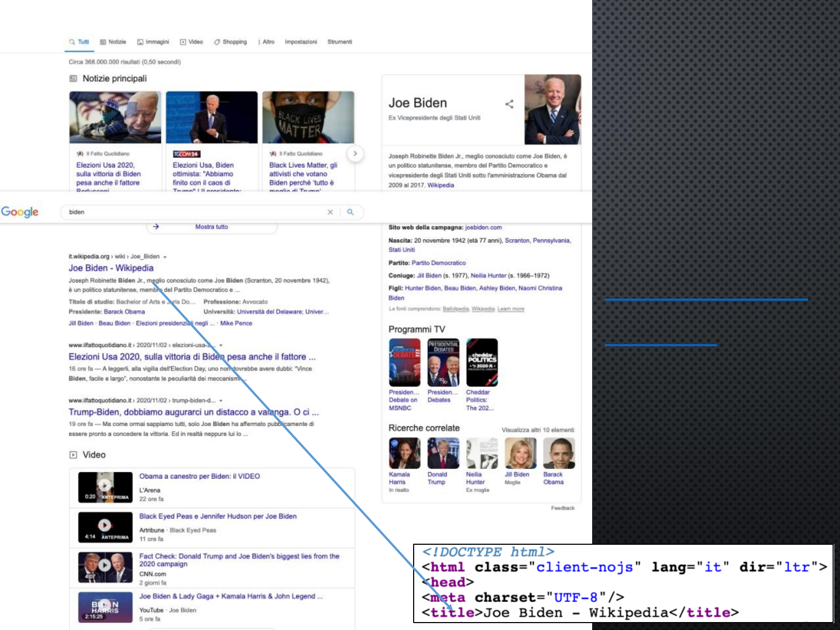Viewport: 840px width, 630px height.
Task: Click the arrow icon beside Mostra tutto
Action: 156,227
